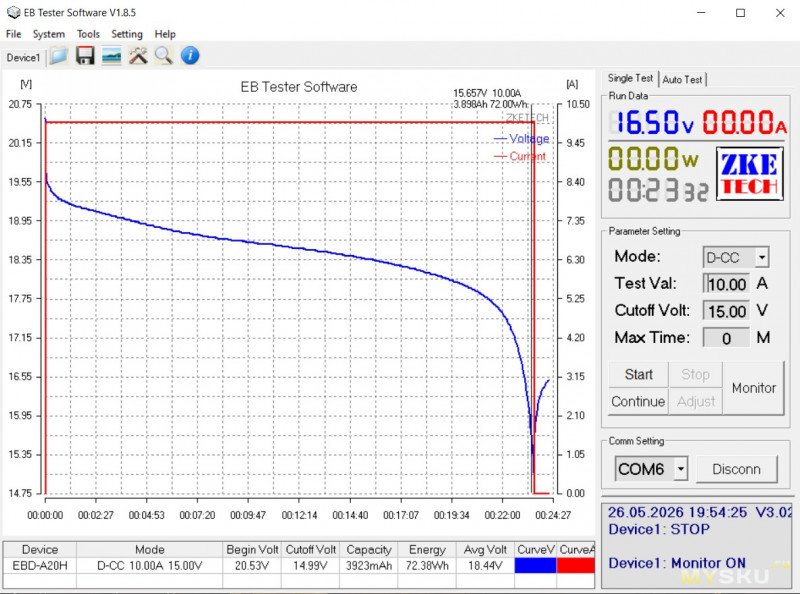800x594 pixels.
Task: Click the EB Tester Software chart title
Action: point(299,87)
